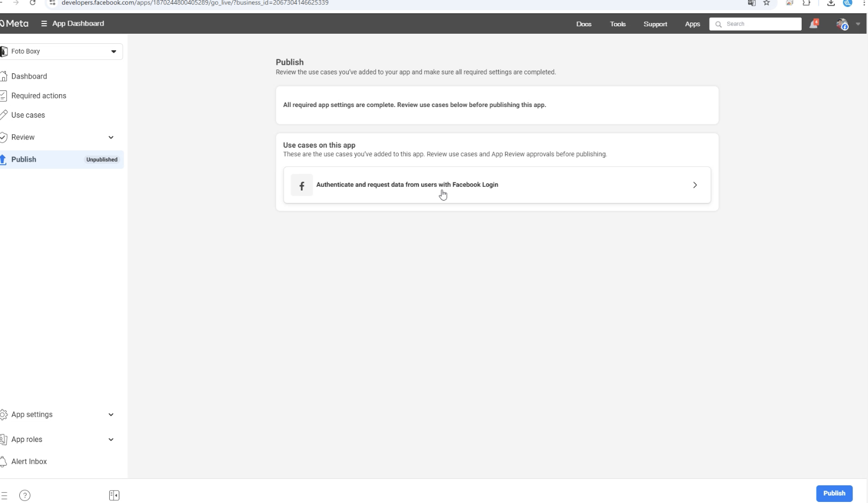Image resolution: width=868 pixels, height=503 pixels.
Task: Click the Facebook logo in use case
Action: pyautogui.click(x=302, y=185)
